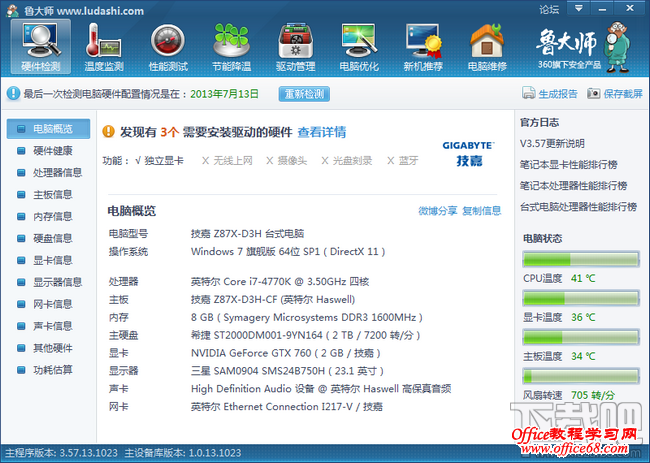650x463 pixels.
Task: Open the 驱动管理 driver management icon
Action: pyautogui.click(x=295, y=47)
